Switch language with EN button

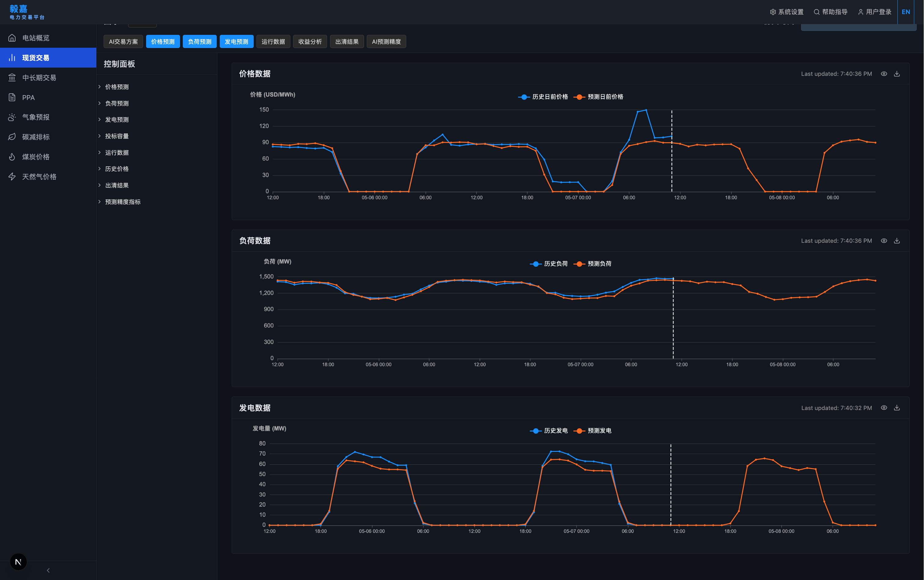click(906, 12)
